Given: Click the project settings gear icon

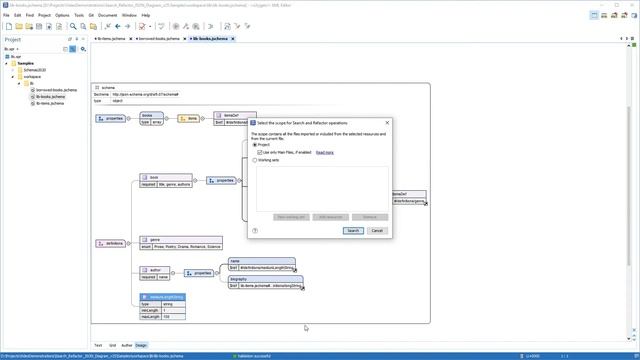Looking at the screenshot, I should click(x=83, y=49).
